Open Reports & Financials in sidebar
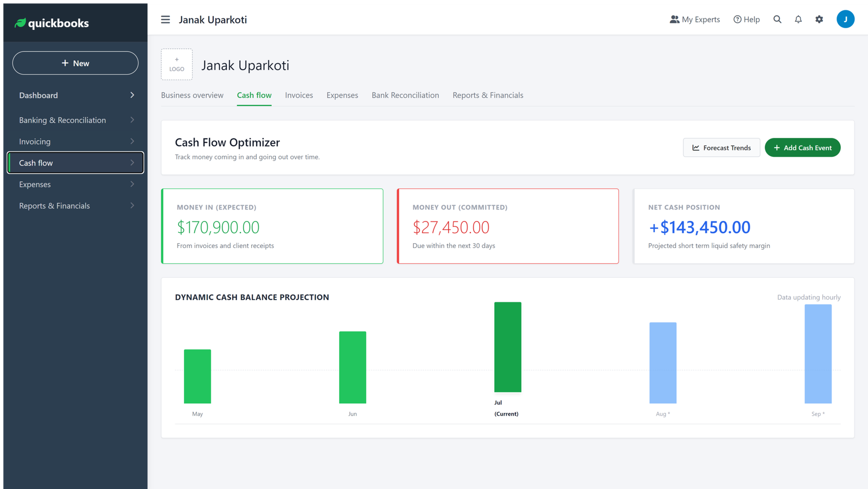Image resolution: width=868 pixels, height=489 pixels. (75, 206)
